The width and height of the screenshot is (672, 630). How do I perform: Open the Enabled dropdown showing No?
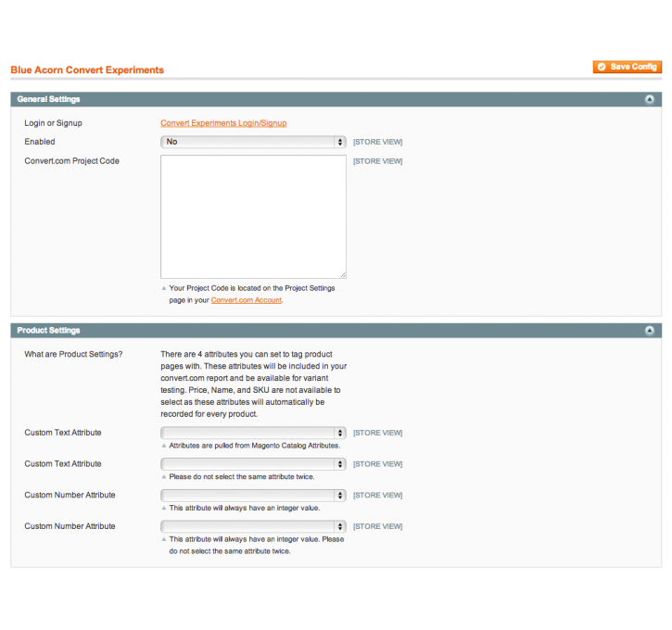pyautogui.click(x=253, y=142)
